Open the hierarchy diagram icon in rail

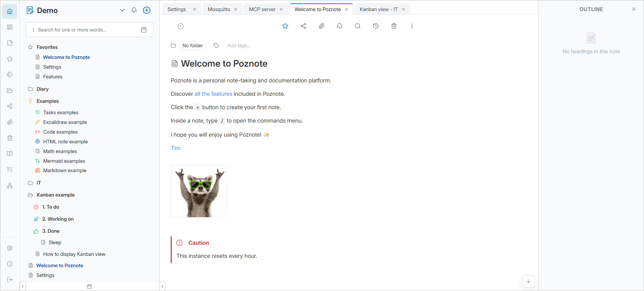[x=10, y=186]
